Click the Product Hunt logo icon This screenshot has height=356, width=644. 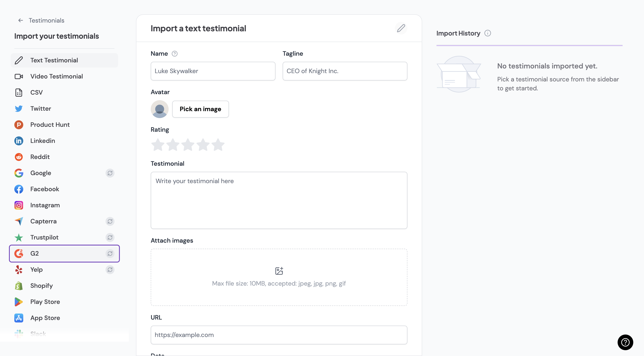(x=19, y=125)
